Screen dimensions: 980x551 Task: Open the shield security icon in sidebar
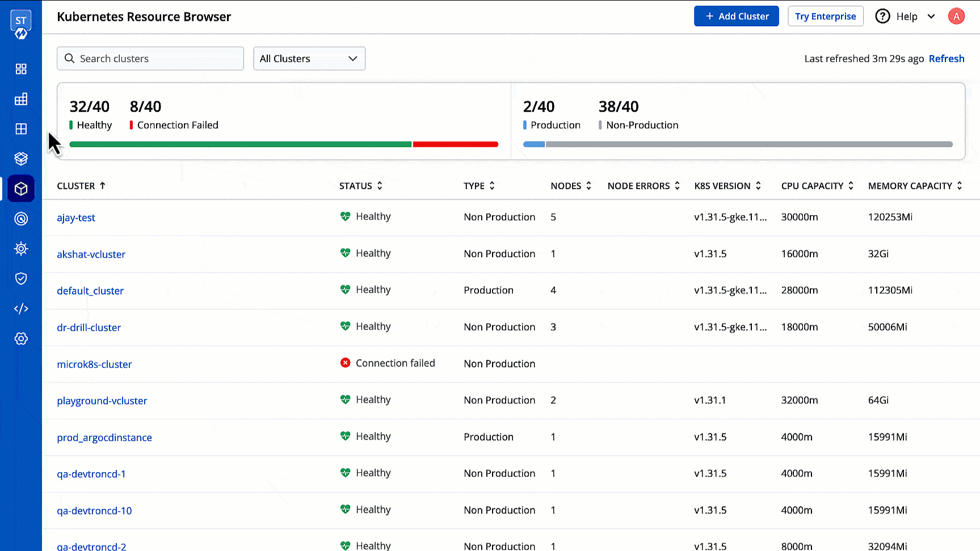tap(21, 279)
